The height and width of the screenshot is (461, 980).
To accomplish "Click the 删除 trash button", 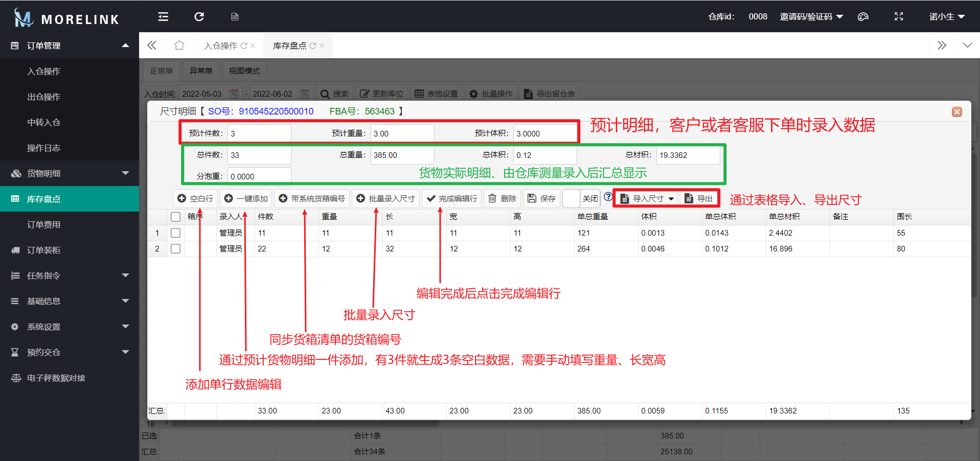I will 502,198.
